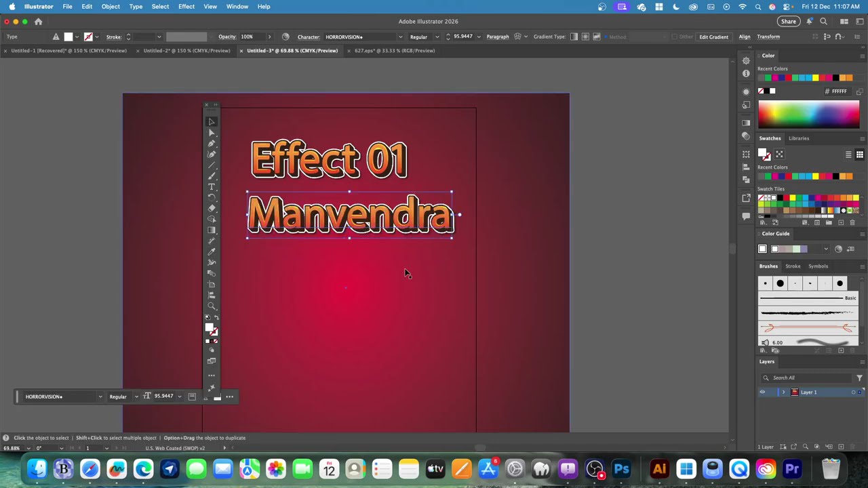Open the Comments panel icon
The height and width of the screenshot is (488, 868).
click(746, 216)
